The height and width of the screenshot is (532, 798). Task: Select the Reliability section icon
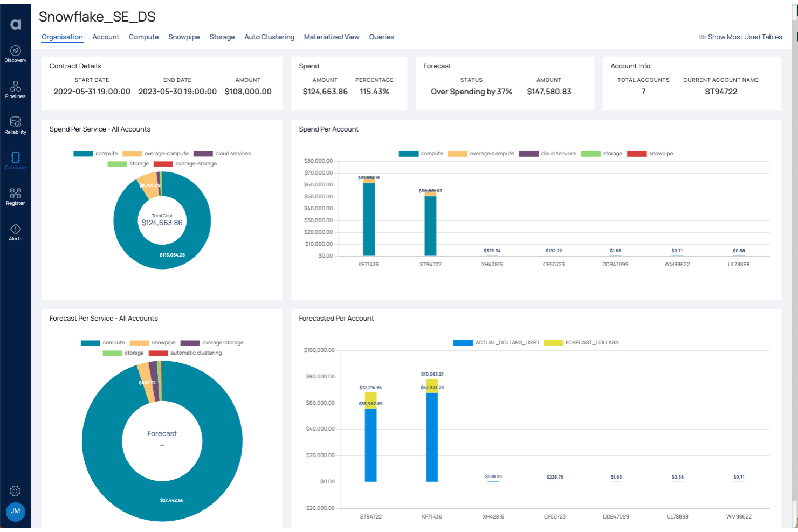15,124
